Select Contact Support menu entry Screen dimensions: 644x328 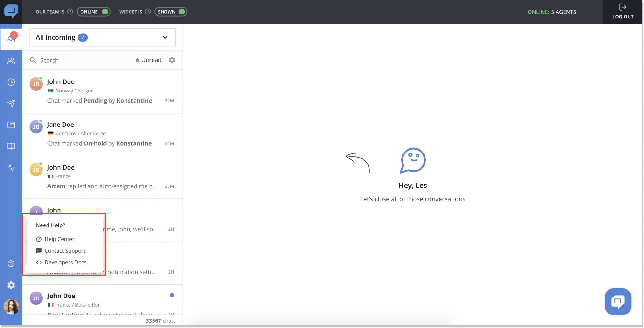(x=65, y=251)
